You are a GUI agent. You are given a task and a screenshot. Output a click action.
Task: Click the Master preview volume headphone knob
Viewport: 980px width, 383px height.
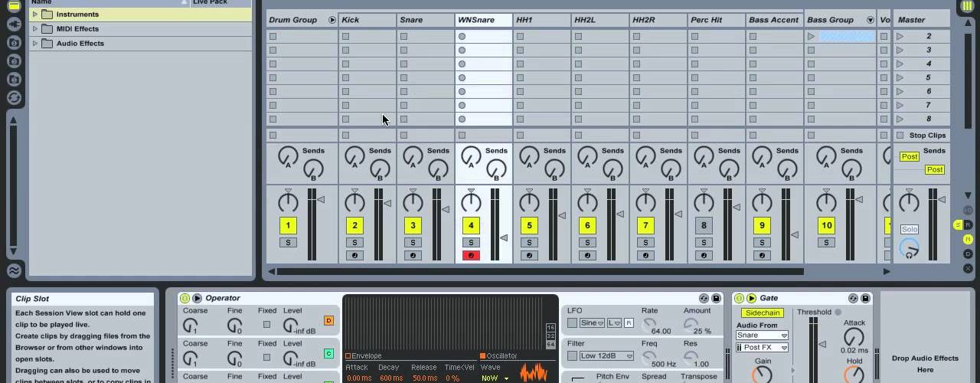tap(909, 248)
